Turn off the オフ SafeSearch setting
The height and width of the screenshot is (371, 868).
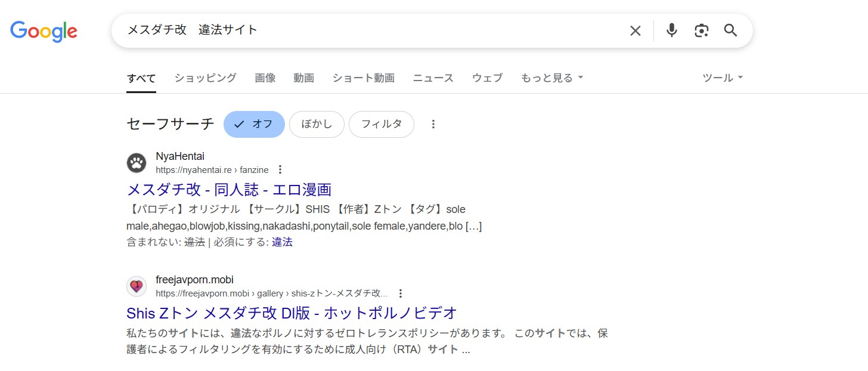coord(254,123)
